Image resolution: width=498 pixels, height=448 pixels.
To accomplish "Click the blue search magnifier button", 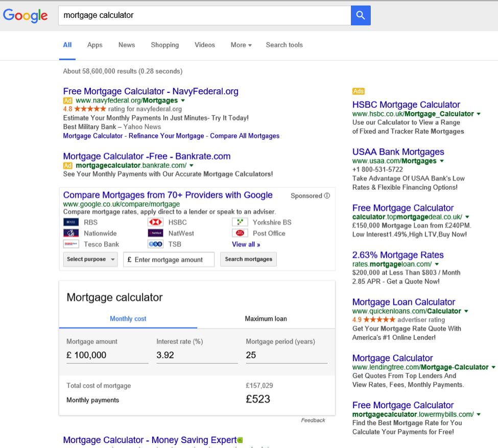I will click(361, 15).
